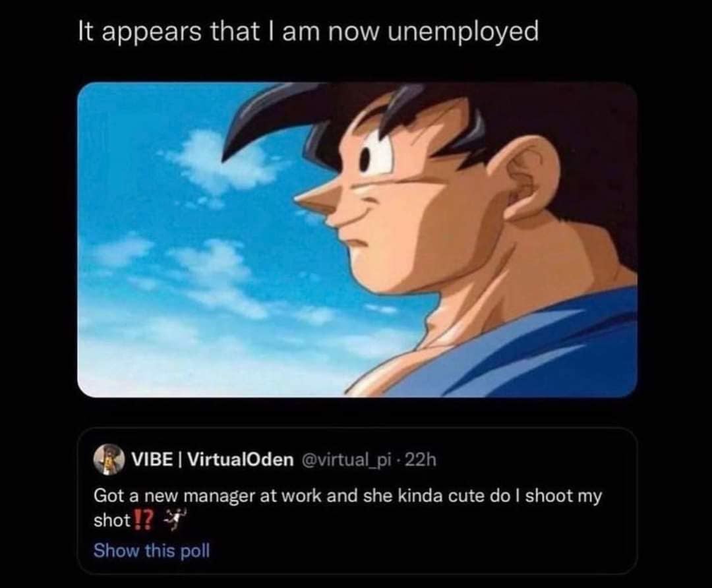Click the front hair spike over the sky

259,119
